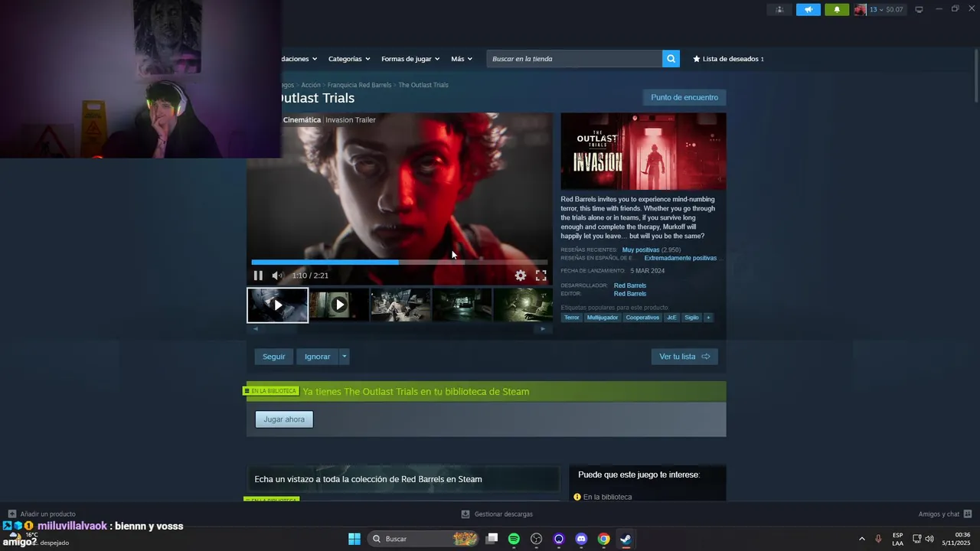Screen dimensions: 980x551
Task: Open Extremadamente positivas reviews link
Action: pyautogui.click(x=681, y=259)
